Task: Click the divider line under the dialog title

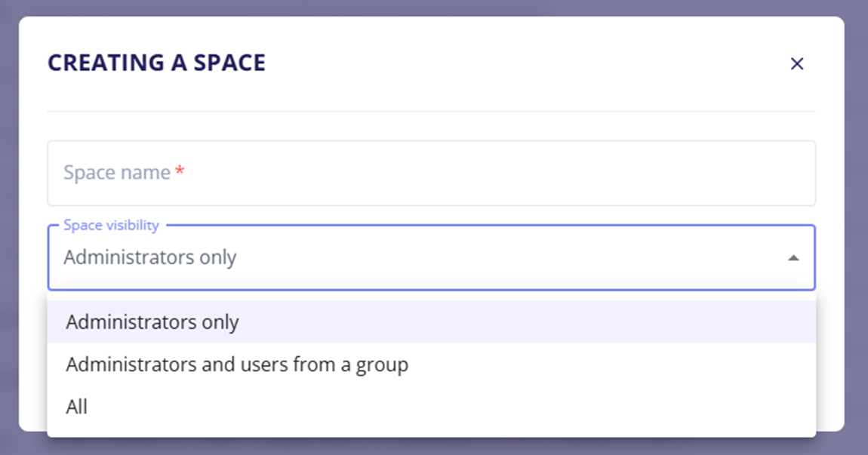Action: 431,112
